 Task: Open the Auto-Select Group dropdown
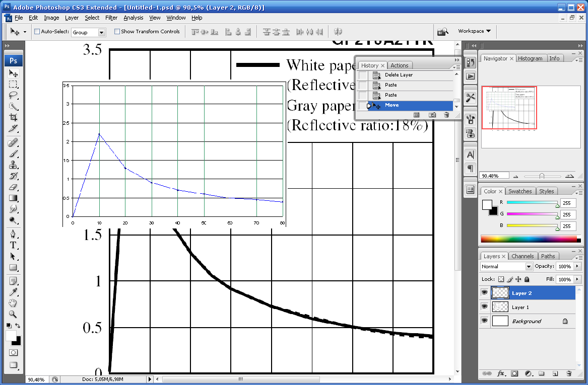click(x=102, y=32)
